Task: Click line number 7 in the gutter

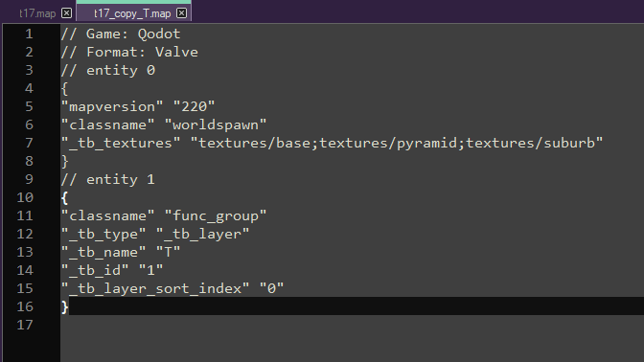Action: click(29, 143)
